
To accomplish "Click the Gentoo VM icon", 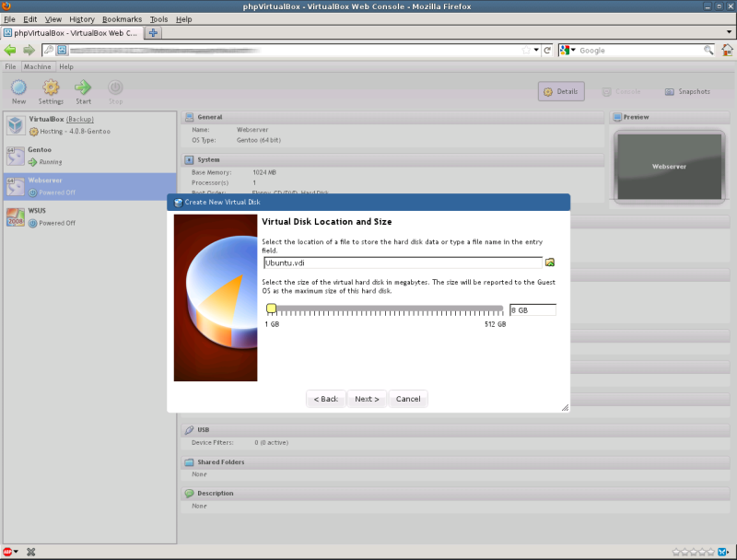I will pyautogui.click(x=16, y=156).
